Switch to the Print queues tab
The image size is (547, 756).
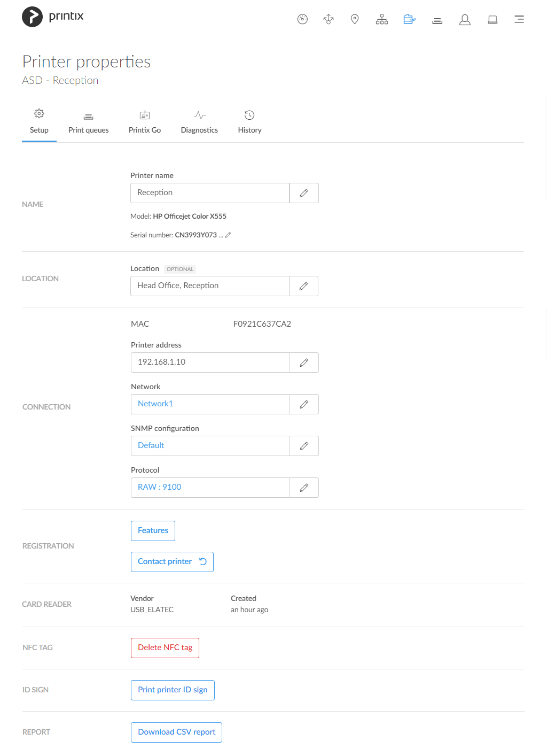tap(89, 122)
